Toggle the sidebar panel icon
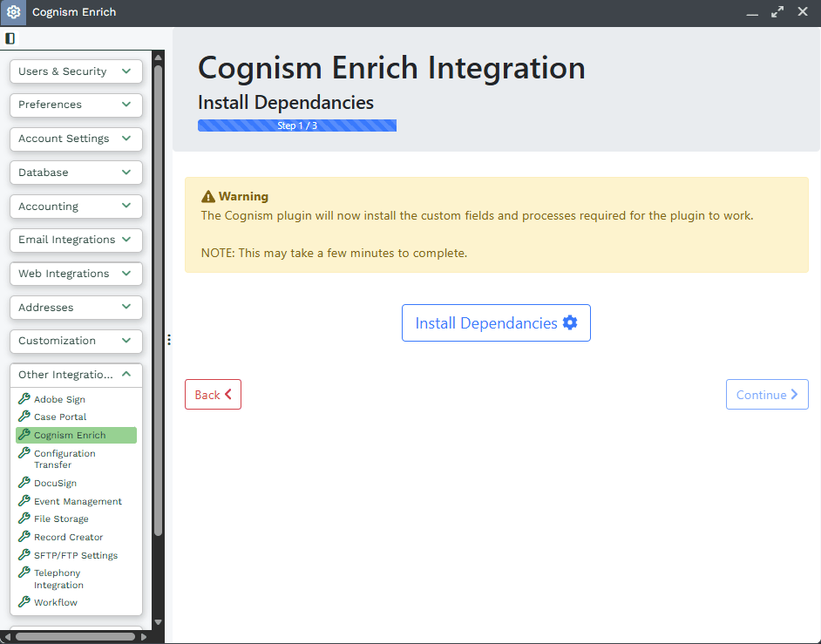The width and height of the screenshot is (821, 644). [10, 38]
